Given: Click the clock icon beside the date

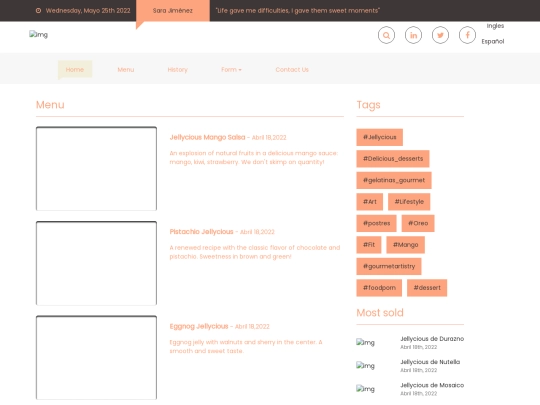Looking at the screenshot, I should [x=38, y=11].
